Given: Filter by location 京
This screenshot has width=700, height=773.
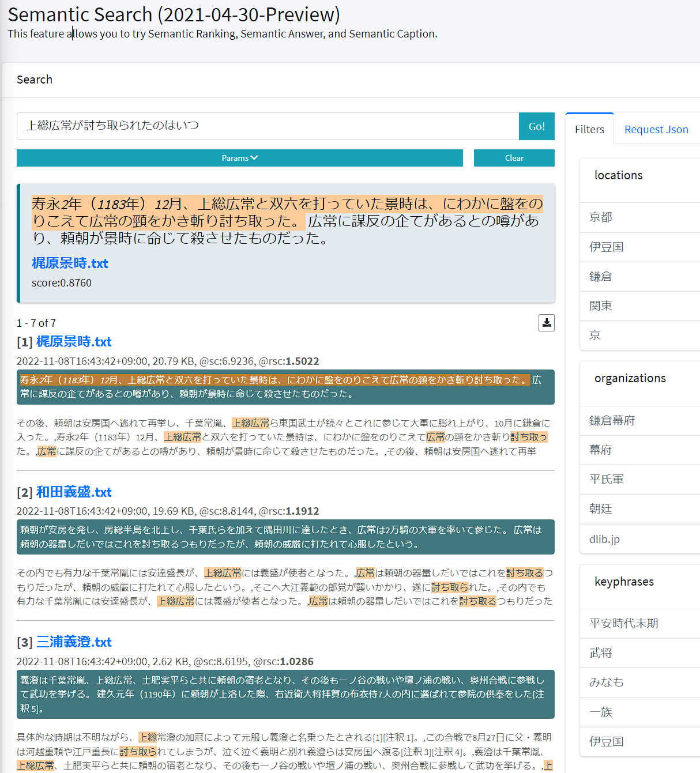Looking at the screenshot, I should [640, 335].
